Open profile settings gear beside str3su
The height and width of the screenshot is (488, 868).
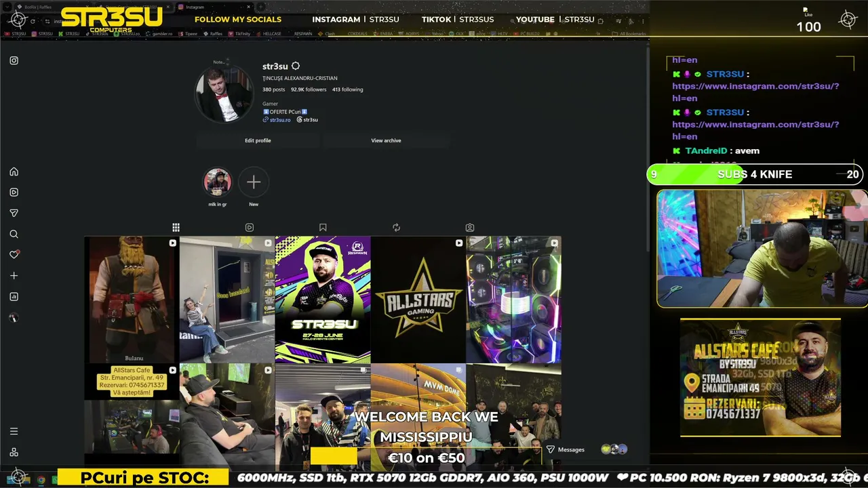pos(296,66)
